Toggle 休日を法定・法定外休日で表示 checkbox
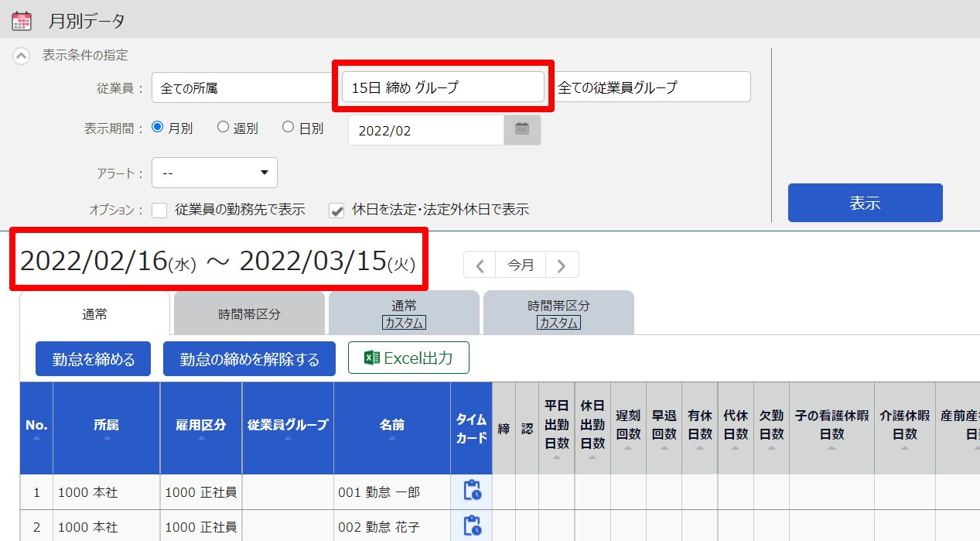 point(336,210)
